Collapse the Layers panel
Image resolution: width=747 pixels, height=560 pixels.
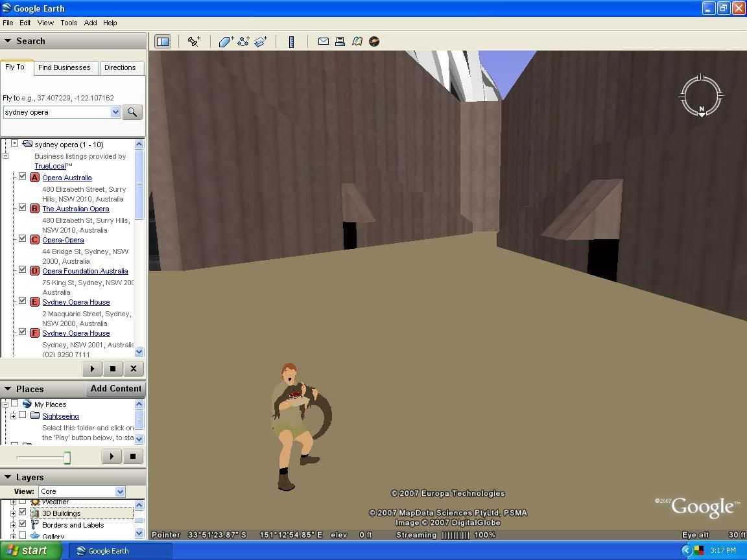click(x=8, y=477)
